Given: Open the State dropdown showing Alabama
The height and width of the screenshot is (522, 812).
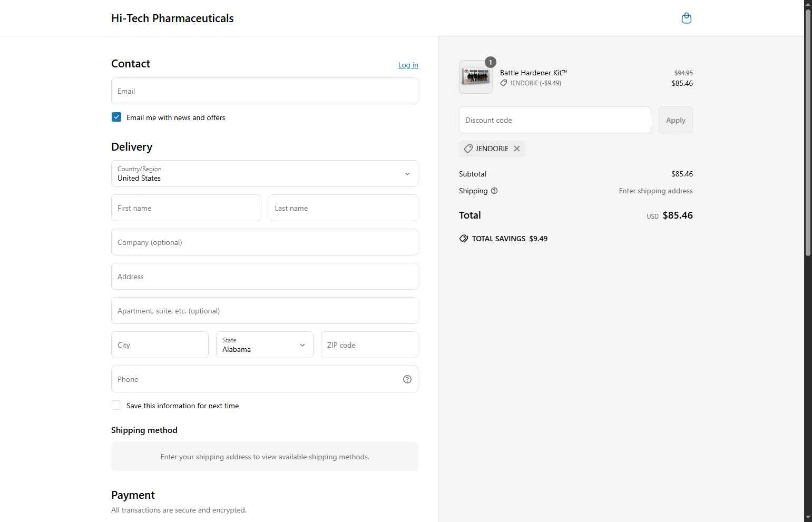Looking at the screenshot, I should point(265,345).
